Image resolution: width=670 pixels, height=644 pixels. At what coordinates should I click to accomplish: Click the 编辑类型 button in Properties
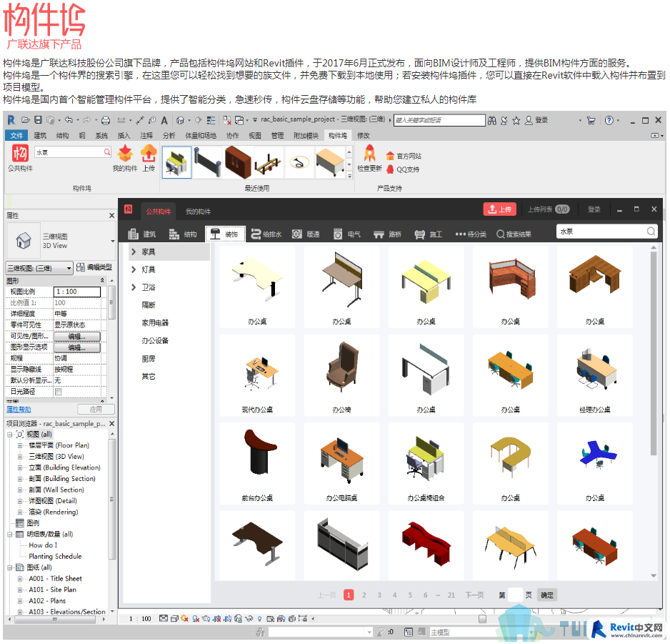(x=94, y=267)
